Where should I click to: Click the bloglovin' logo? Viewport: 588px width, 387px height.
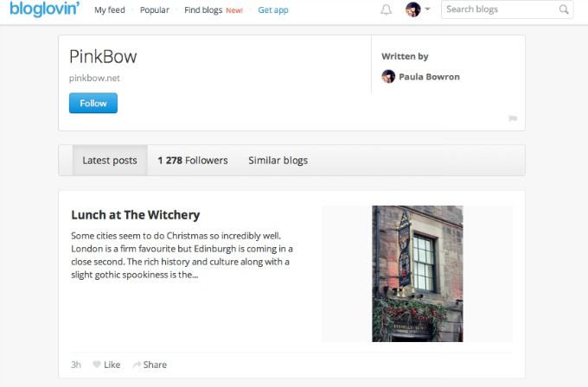tap(45, 9)
